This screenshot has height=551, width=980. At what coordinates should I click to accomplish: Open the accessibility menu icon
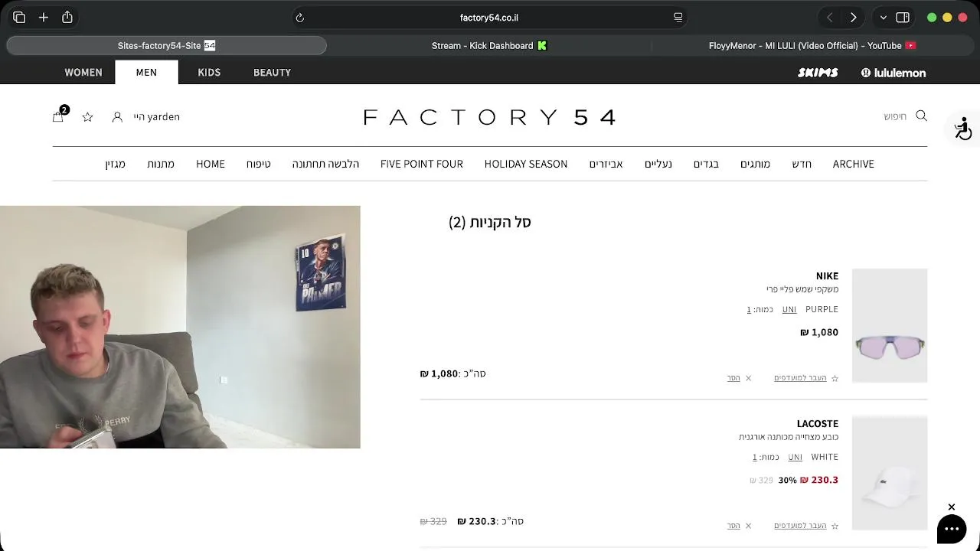(x=962, y=129)
